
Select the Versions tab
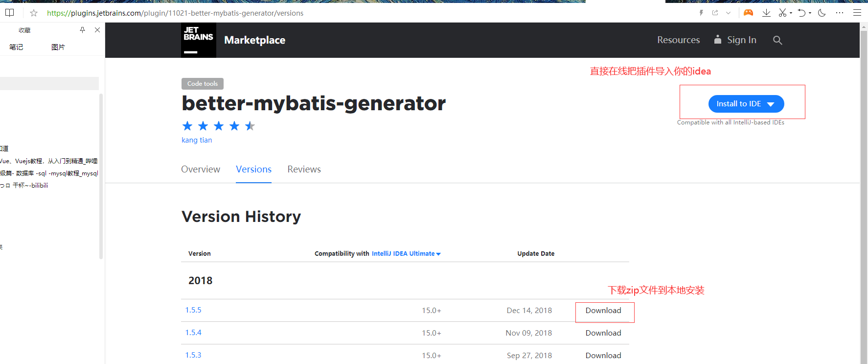coord(253,169)
